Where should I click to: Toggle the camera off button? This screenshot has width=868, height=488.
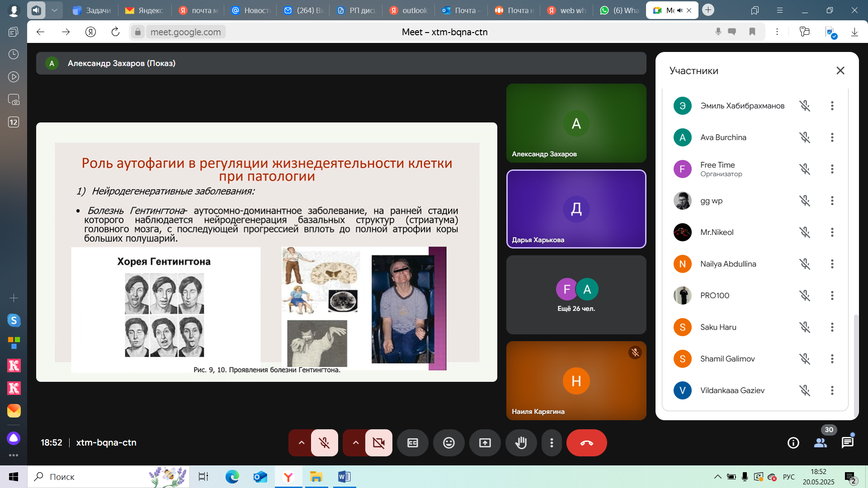(378, 443)
